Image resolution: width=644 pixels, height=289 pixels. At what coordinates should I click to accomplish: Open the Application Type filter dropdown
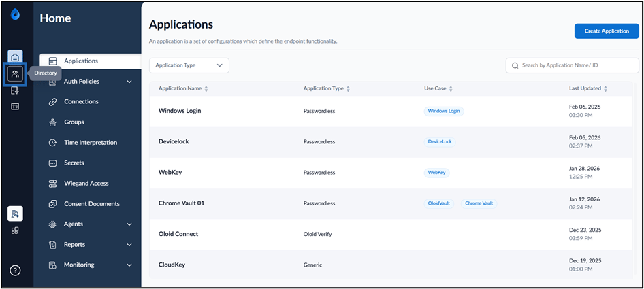click(189, 65)
